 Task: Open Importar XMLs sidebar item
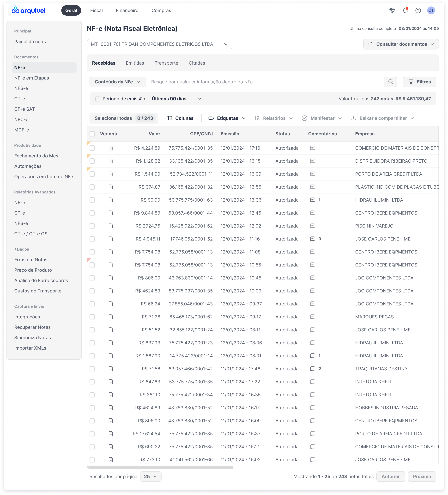[30, 348]
